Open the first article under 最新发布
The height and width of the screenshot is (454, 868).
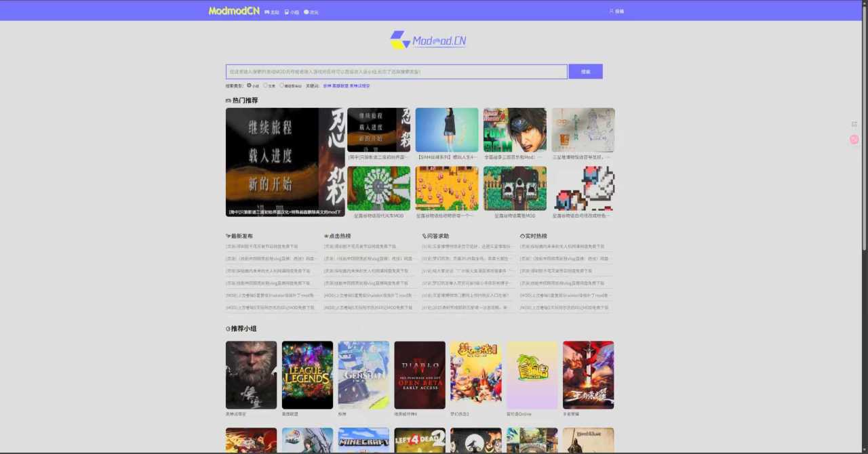pos(262,247)
